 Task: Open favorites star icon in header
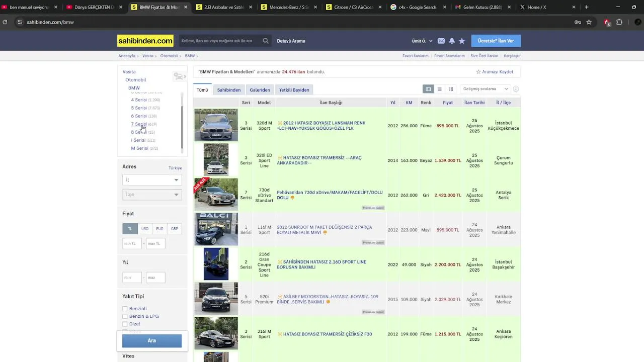pos(462,41)
